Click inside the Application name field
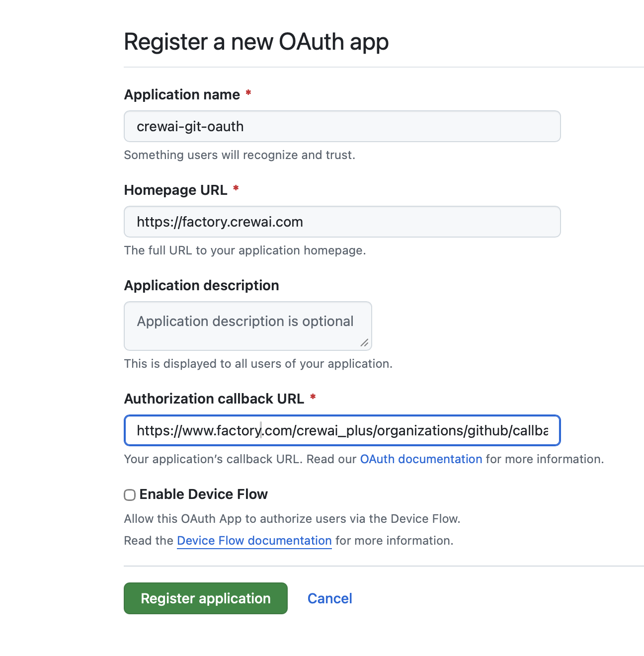 (x=342, y=126)
